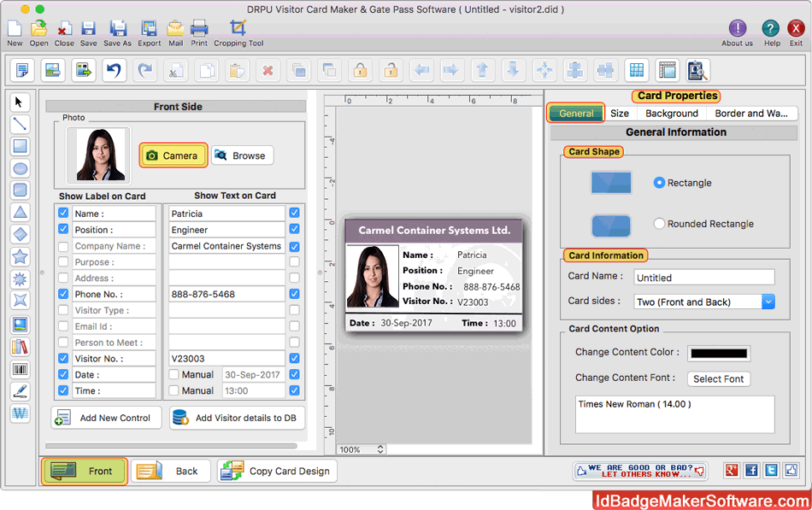Click the Print icon
Image resolution: width=812 pixels, height=510 pixels.
199,28
